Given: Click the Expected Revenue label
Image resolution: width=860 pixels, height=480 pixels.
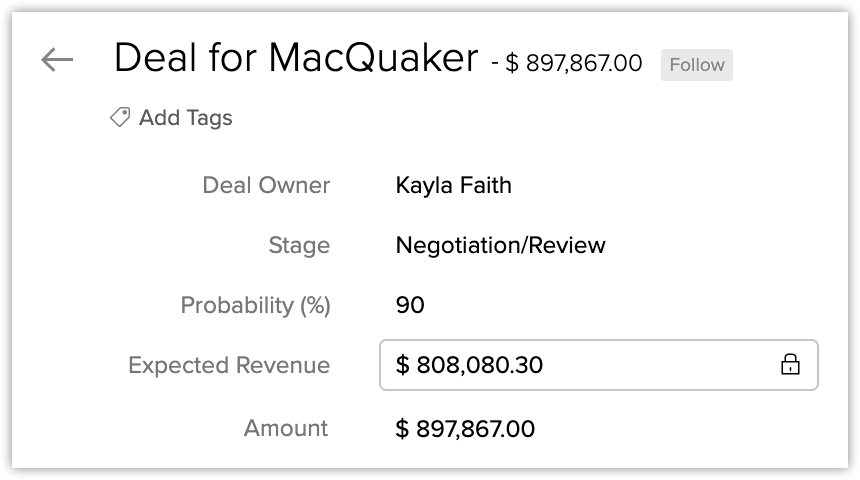Looking at the screenshot, I should (x=229, y=365).
